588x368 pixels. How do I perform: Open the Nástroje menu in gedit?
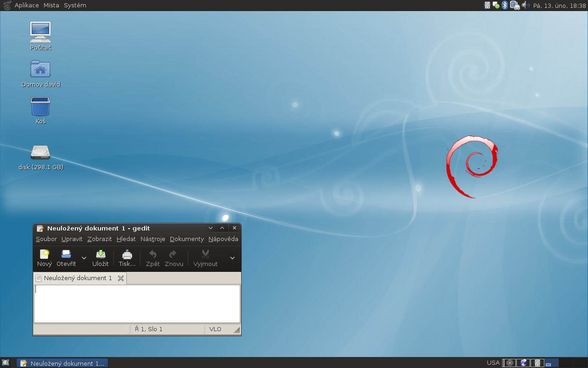coord(153,239)
